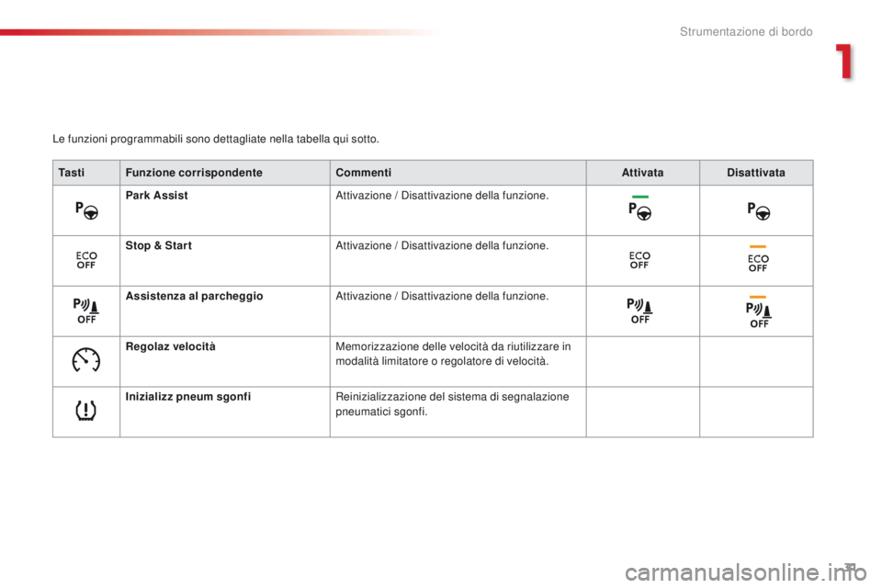Click the speedometer icon for Regolaz velocità
This screenshot has height=588, width=882.
[86, 361]
